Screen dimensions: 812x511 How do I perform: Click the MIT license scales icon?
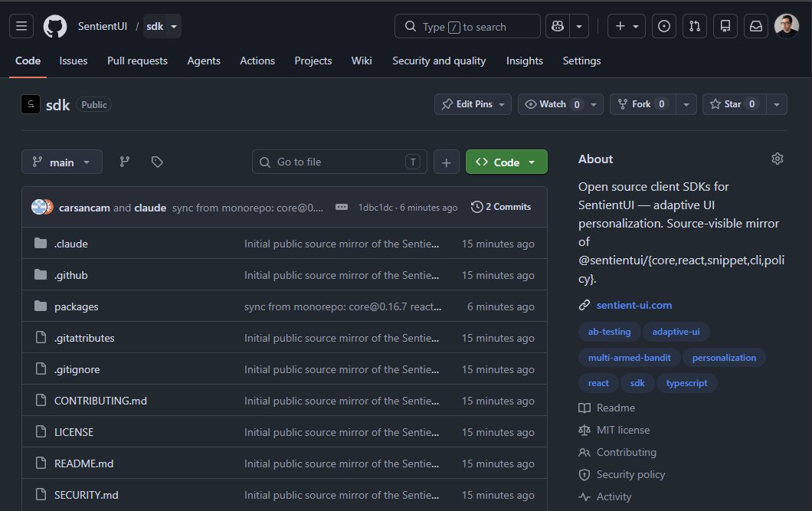click(x=584, y=431)
